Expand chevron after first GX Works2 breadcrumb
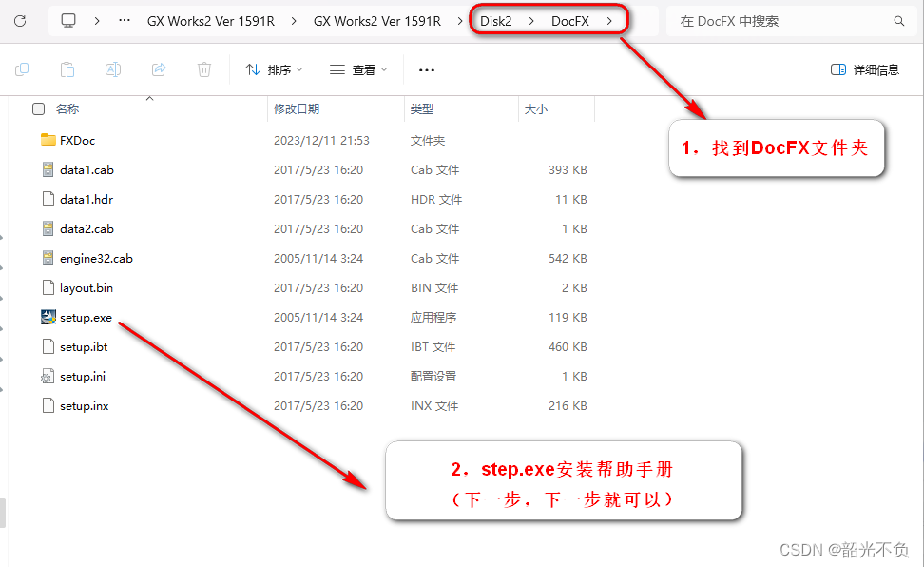This screenshot has width=924, height=567. (x=294, y=21)
